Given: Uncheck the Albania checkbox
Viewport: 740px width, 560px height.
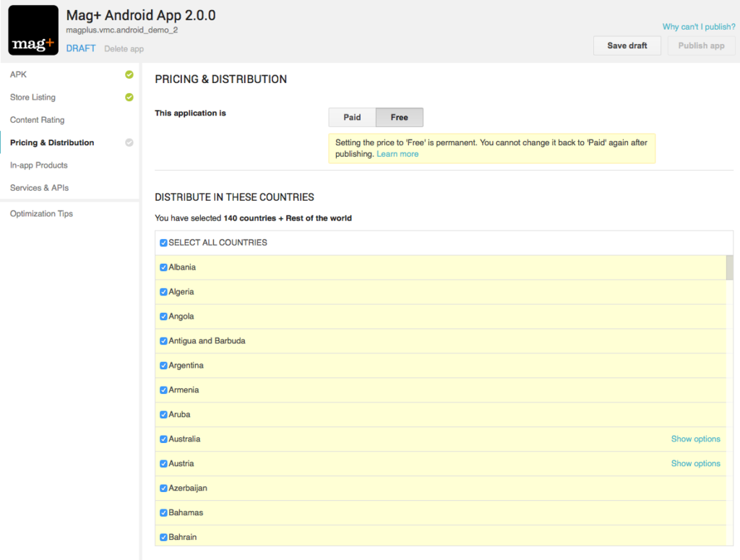Looking at the screenshot, I should (x=163, y=267).
